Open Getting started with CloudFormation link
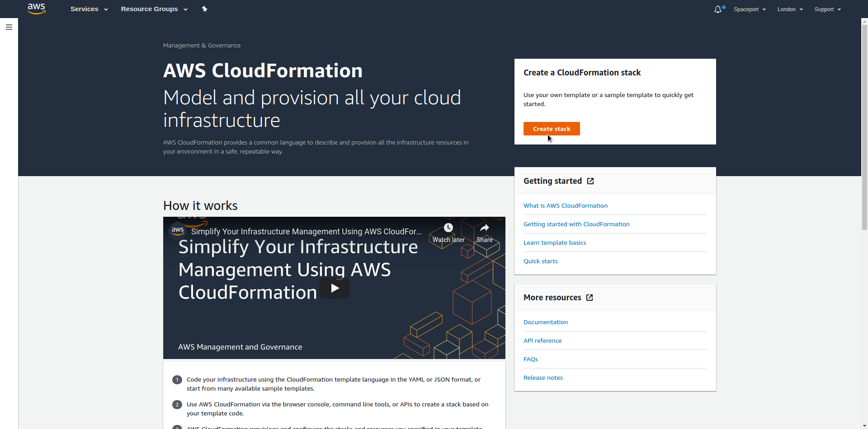This screenshot has width=868, height=429. click(x=576, y=224)
